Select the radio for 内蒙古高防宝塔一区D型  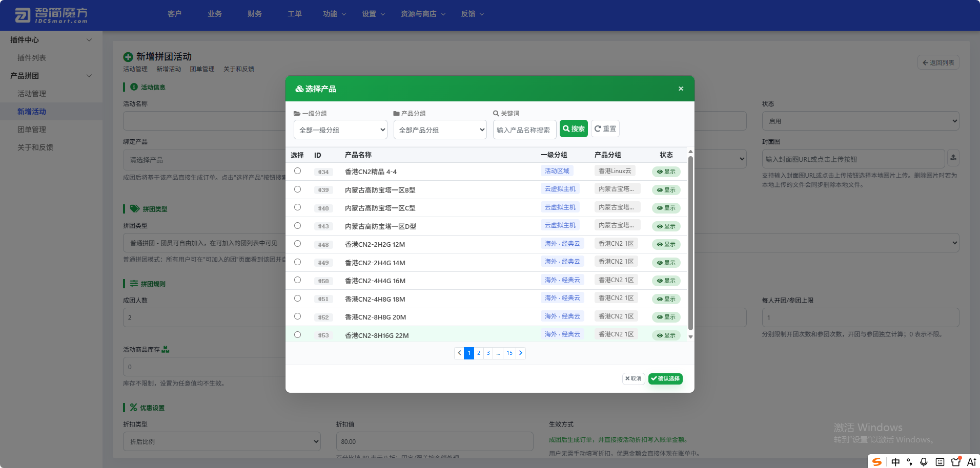point(297,226)
